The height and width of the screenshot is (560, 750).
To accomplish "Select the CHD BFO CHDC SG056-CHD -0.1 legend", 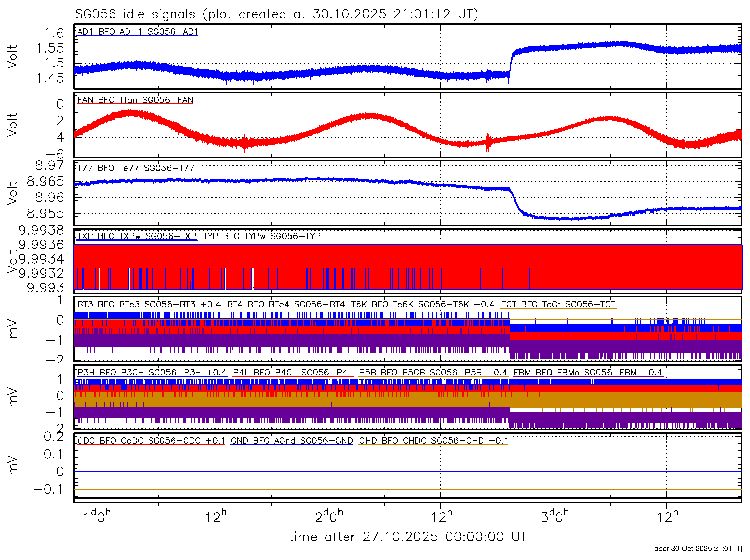I will click(x=433, y=440).
